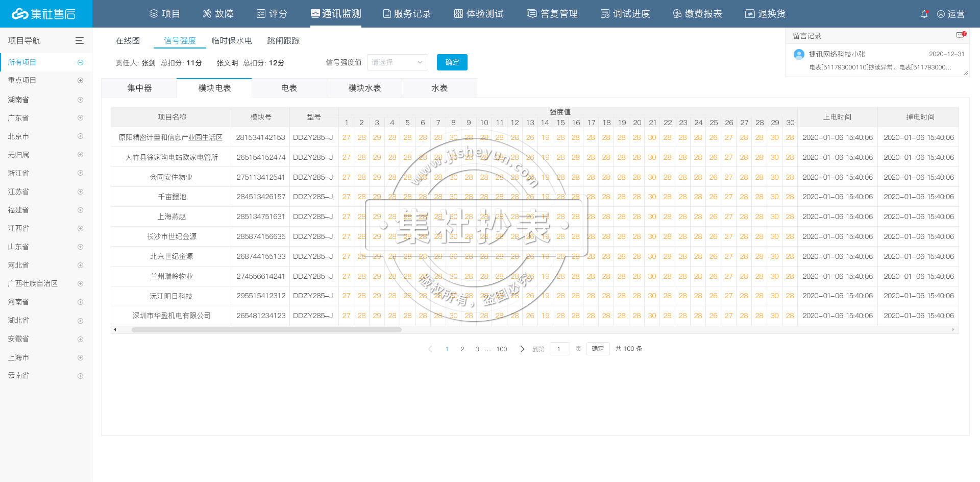The width and height of the screenshot is (980, 482).
Task: Open the 故障 top menu
Action: tap(218, 14)
